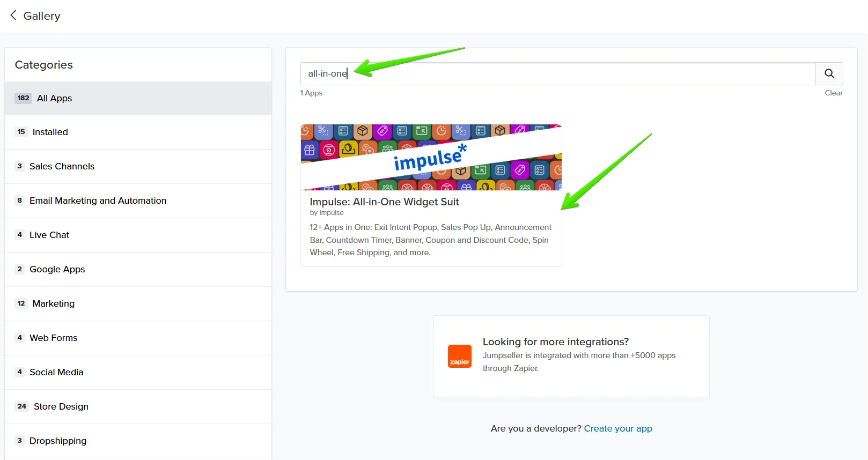Open Impulse: All-in-One Widget Suit title
The height and width of the screenshot is (460, 868).
pyautogui.click(x=384, y=202)
